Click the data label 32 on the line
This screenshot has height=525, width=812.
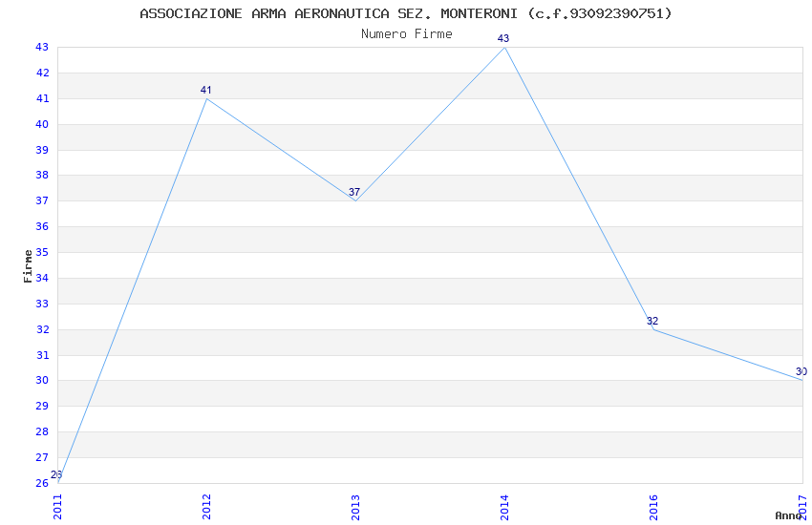(x=652, y=321)
